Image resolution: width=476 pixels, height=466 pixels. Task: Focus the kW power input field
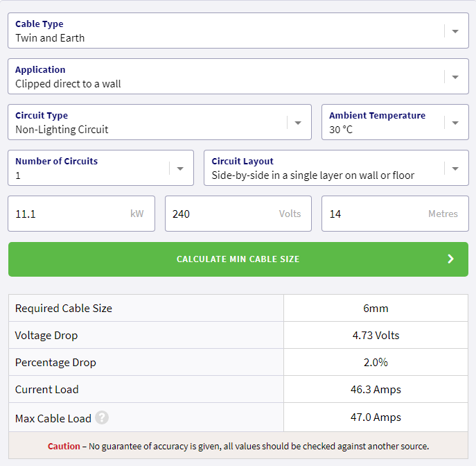click(x=69, y=214)
